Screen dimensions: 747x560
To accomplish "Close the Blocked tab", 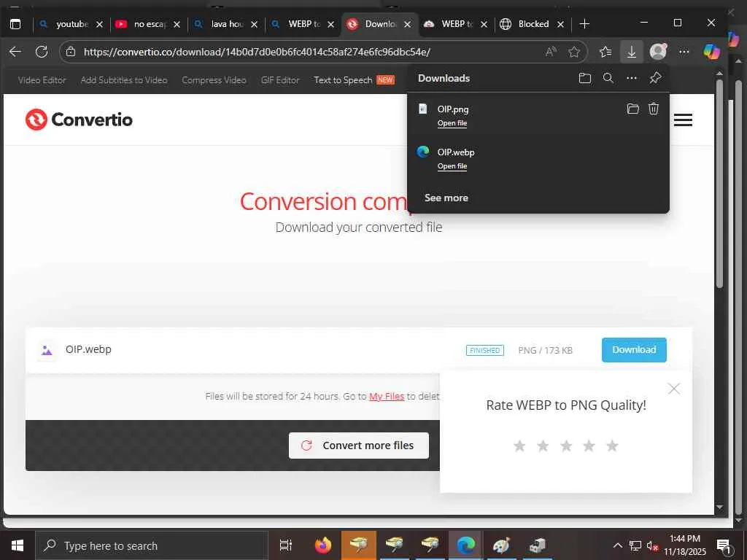I will (x=561, y=24).
